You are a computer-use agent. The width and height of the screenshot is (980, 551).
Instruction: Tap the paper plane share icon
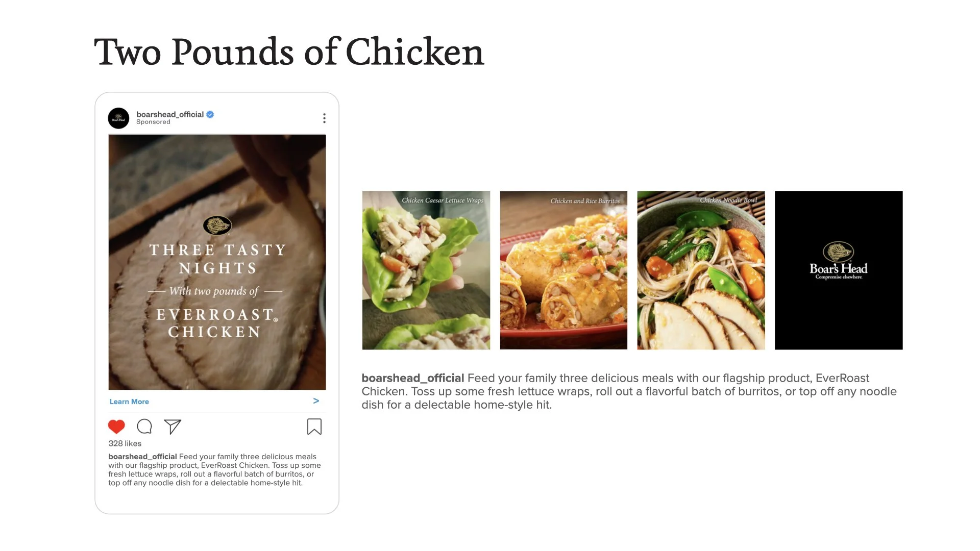pos(173,427)
